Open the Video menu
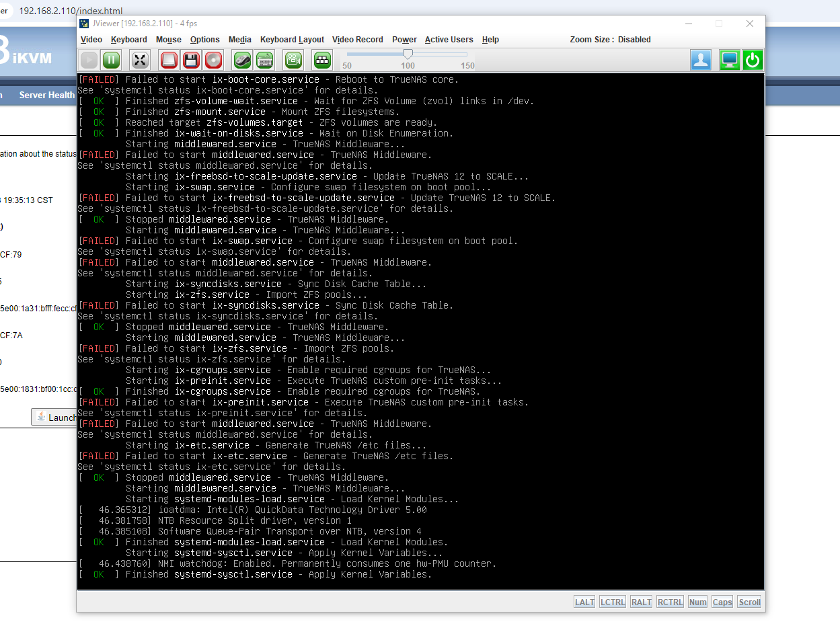This screenshot has height=632, width=840. pos(91,40)
